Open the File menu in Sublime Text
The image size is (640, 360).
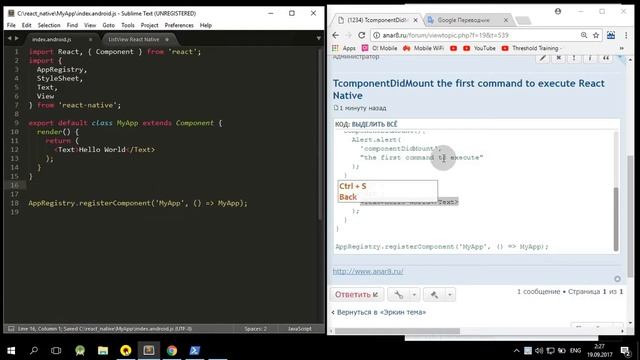tap(11, 25)
